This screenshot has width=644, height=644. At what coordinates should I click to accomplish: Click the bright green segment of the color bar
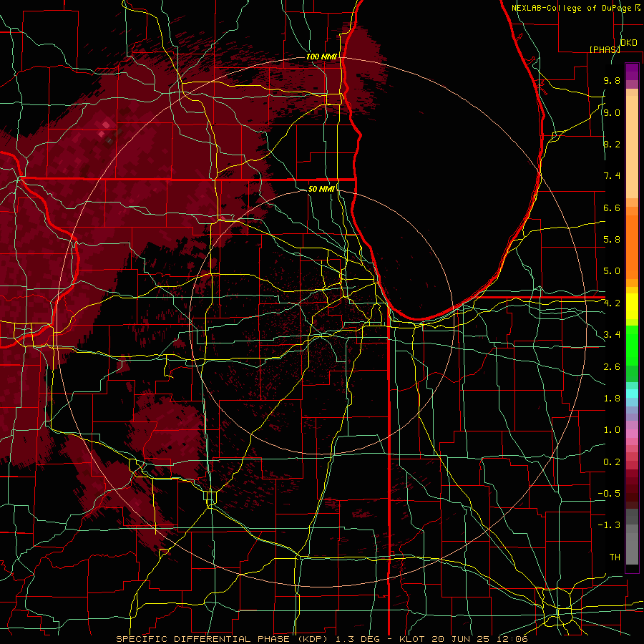[x=632, y=346]
